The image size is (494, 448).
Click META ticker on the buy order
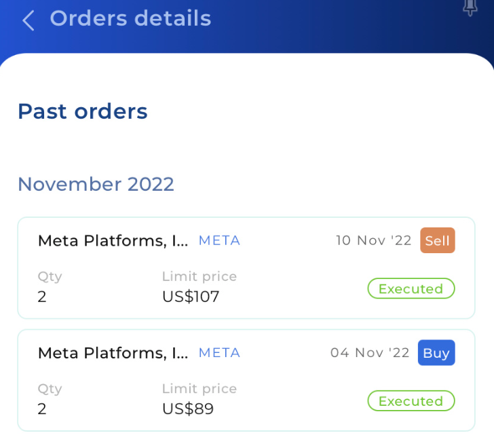(219, 353)
